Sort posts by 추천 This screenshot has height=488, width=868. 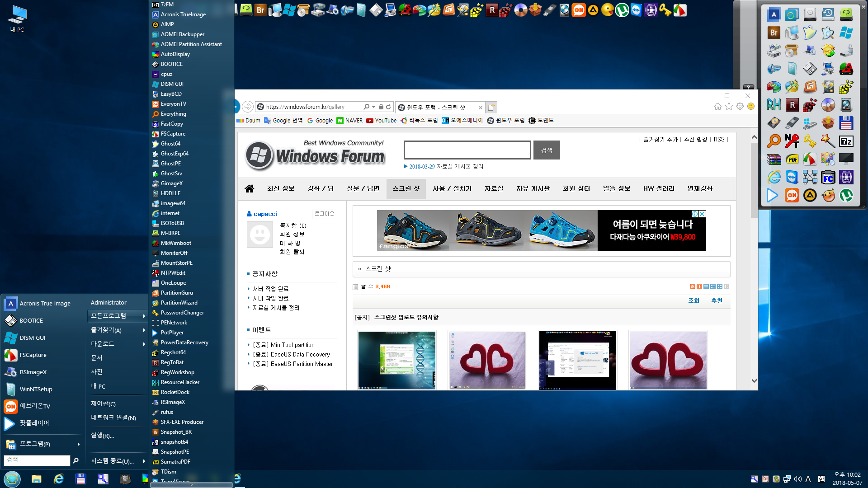(x=717, y=300)
